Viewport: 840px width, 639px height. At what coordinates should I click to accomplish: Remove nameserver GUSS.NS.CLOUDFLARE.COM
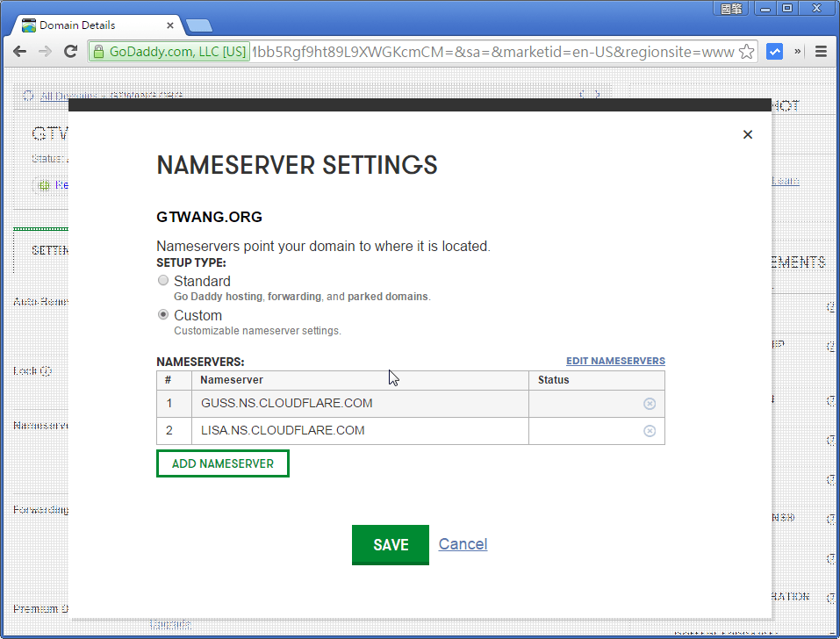(x=650, y=403)
